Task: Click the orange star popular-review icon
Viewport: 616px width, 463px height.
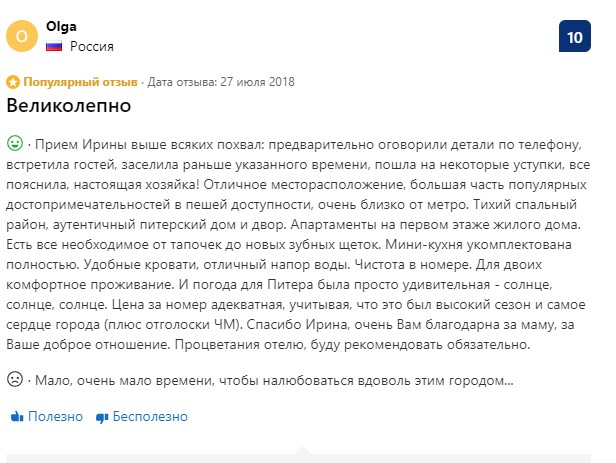Action: click(13, 82)
